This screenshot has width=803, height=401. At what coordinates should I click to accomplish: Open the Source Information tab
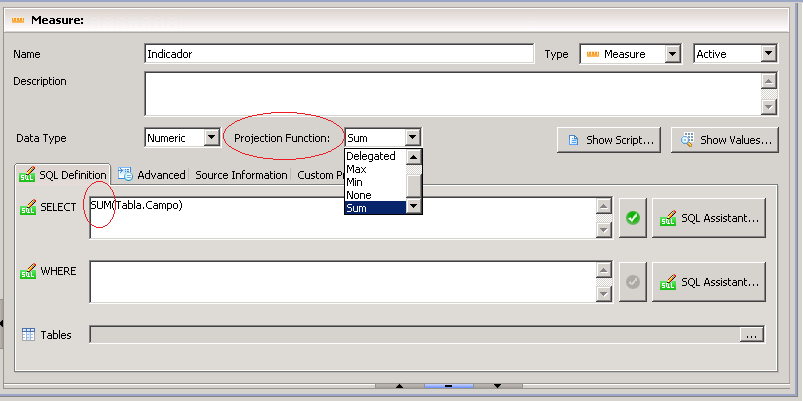[241, 175]
